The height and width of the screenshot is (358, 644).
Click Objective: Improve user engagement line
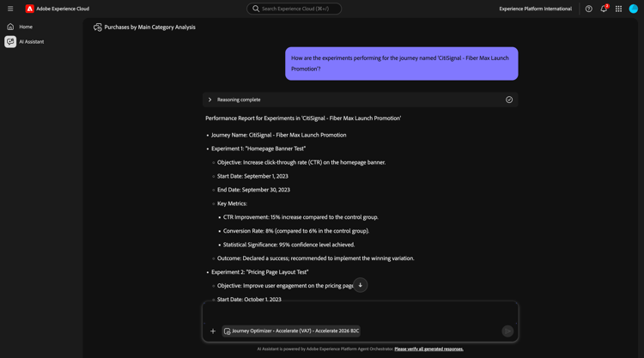coord(285,286)
